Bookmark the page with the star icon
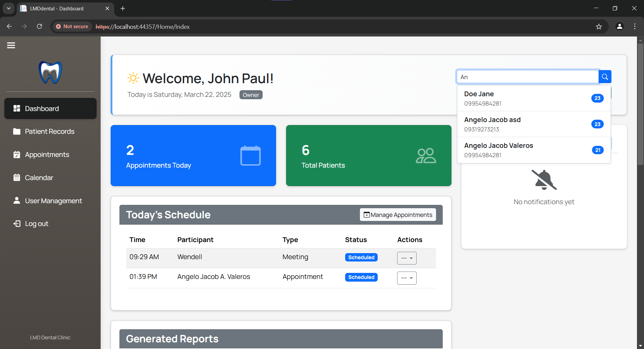644x349 pixels. pos(599,26)
